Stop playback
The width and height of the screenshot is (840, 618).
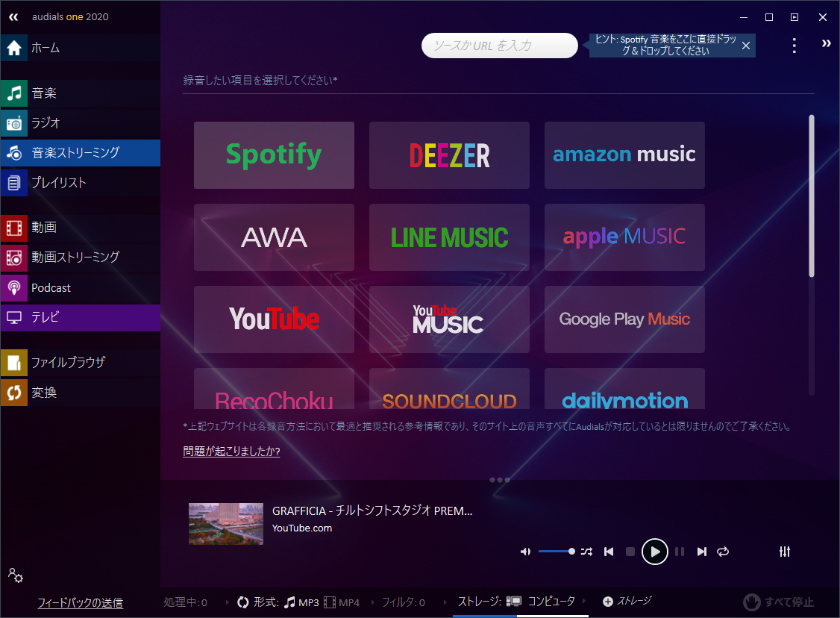tap(630, 552)
